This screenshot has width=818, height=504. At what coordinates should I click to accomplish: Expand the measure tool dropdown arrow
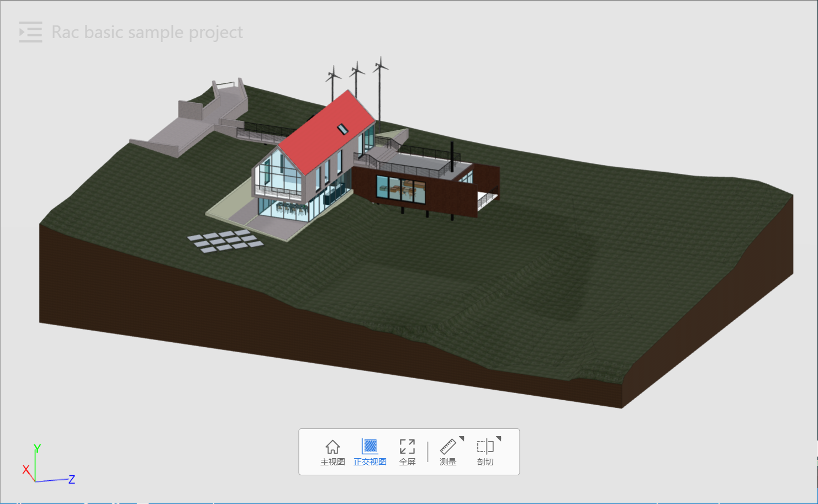462,439
